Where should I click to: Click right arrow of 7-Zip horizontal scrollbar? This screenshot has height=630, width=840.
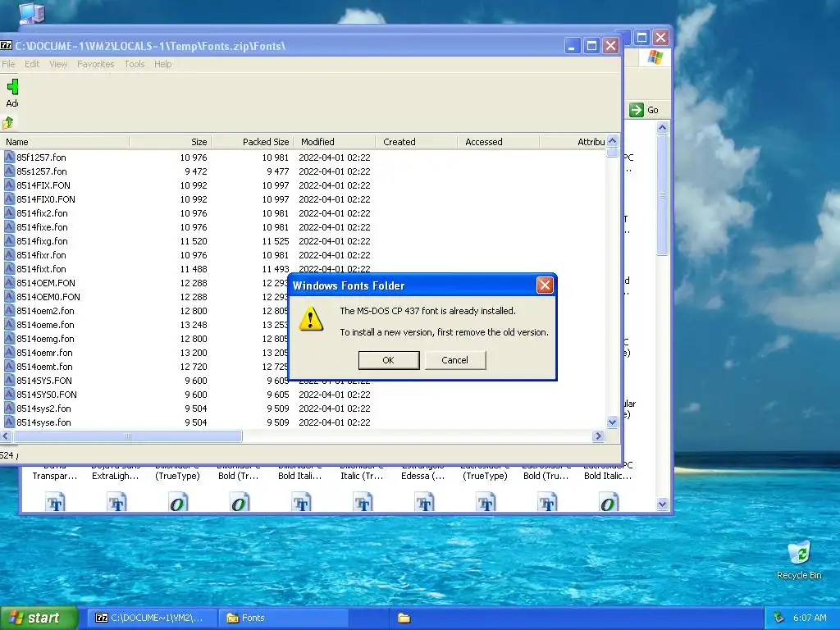click(x=598, y=436)
